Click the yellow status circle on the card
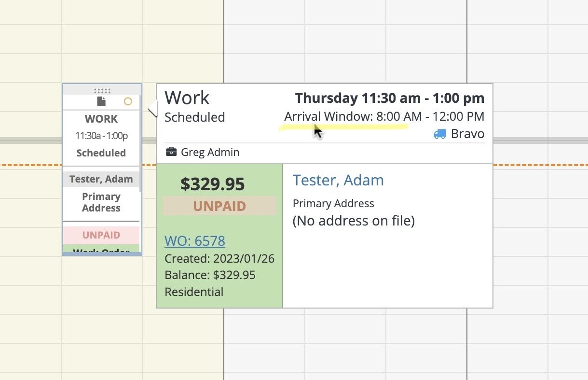The height and width of the screenshot is (380, 588). [128, 101]
